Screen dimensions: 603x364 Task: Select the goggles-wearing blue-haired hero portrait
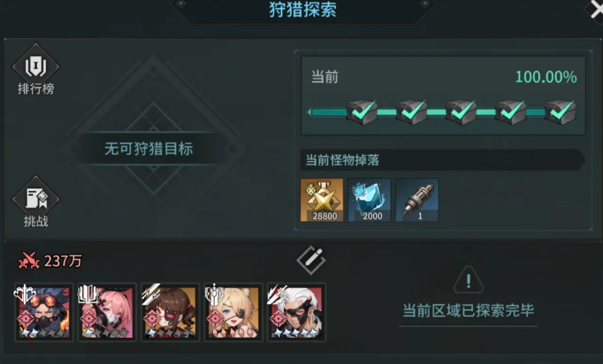pyautogui.click(x=44, y=312)
